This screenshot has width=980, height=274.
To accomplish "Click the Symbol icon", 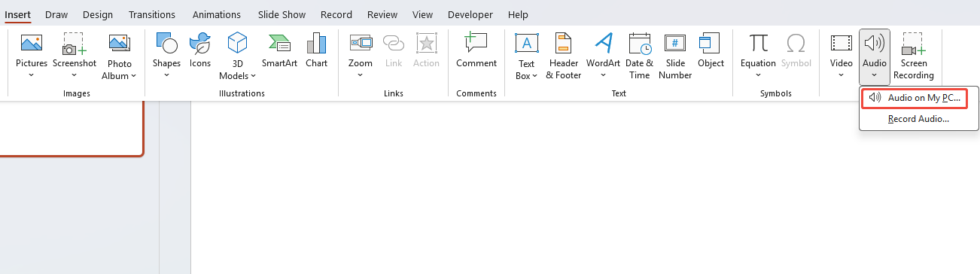I will tap(796, 44).
